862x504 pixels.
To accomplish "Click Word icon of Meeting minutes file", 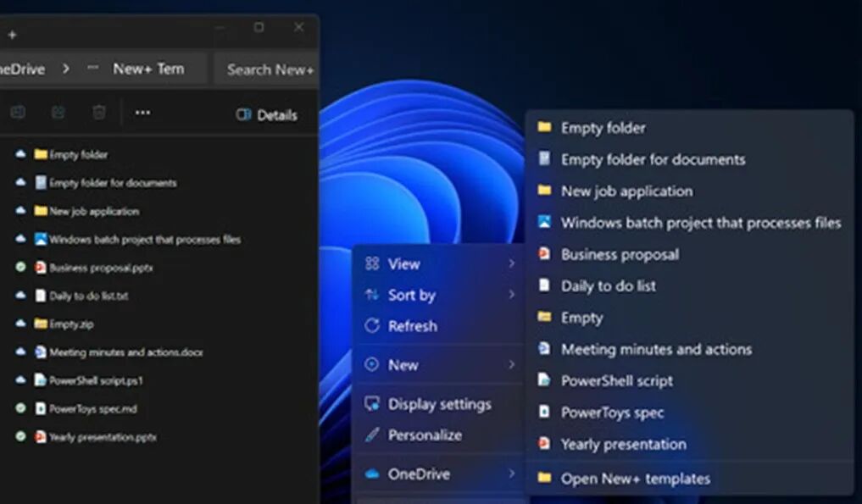I will 40,352.
